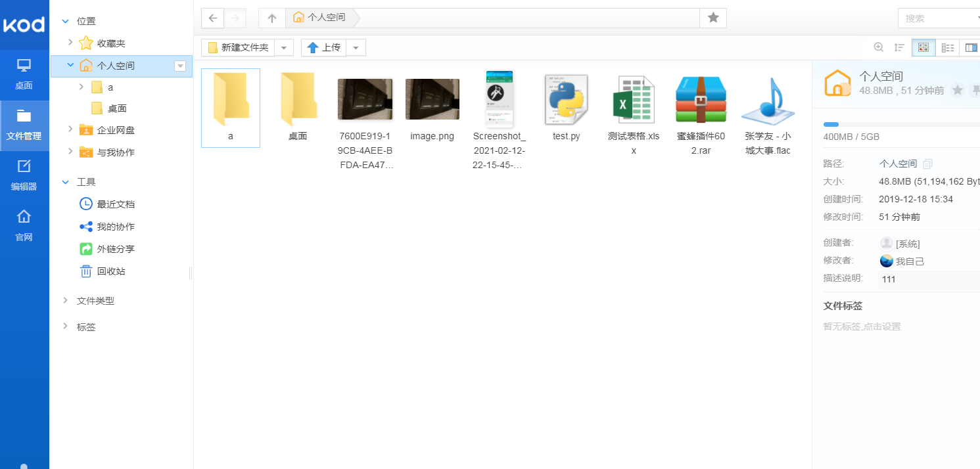Expand the 文件类型 section
Viewport: 980px width, 469px height.
click(65, 300)
